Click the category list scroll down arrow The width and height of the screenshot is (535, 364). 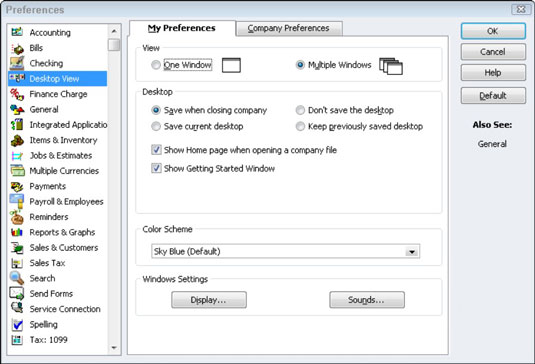114,348
